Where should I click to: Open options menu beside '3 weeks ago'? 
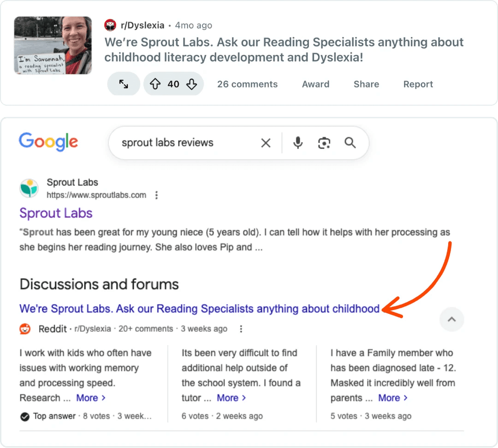241,329
